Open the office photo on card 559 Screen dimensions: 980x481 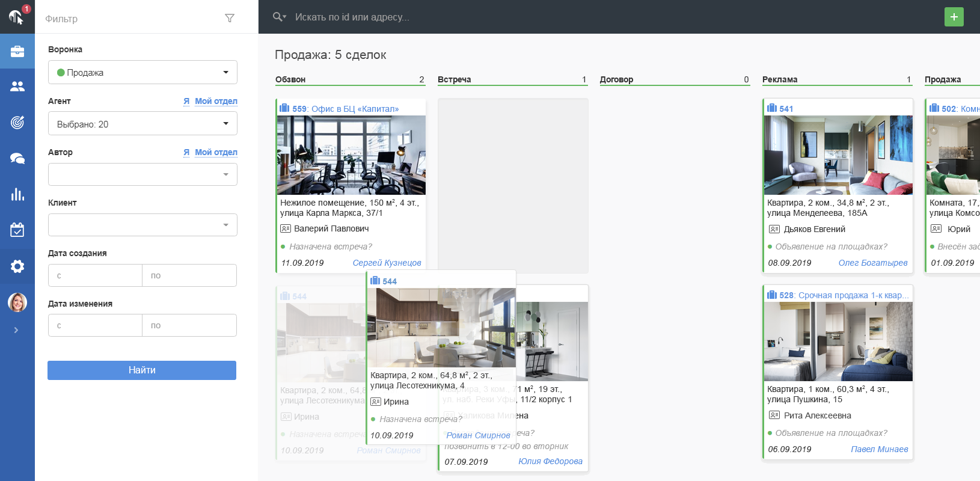point(351,155)
